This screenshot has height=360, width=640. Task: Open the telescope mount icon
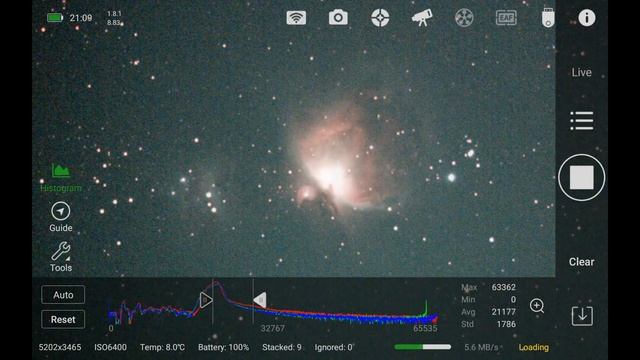pos(422,18)
